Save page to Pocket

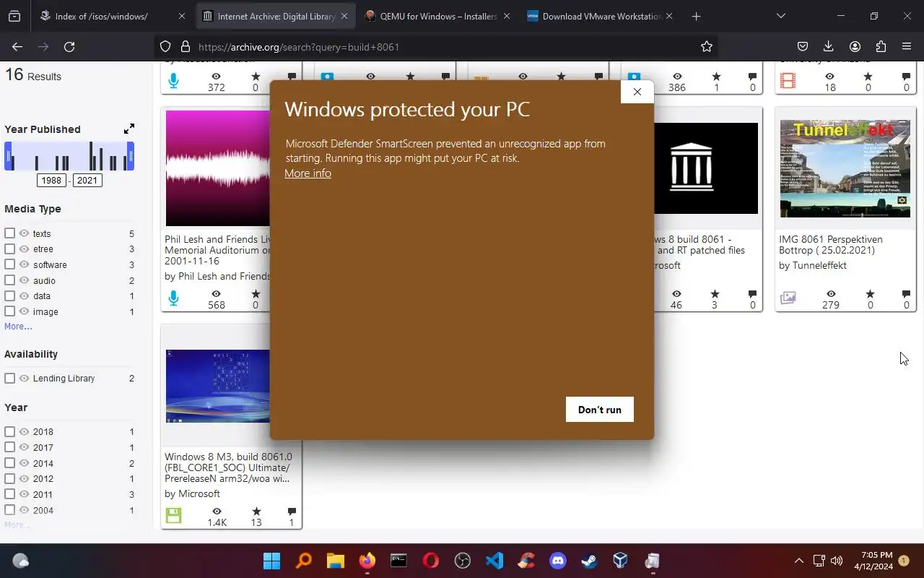tap(803, 47)
